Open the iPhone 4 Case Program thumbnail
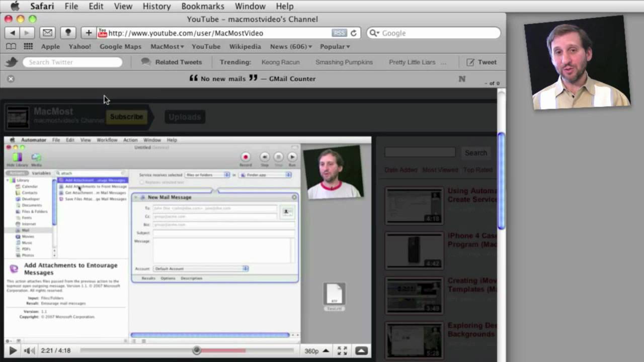 (414, 251)
